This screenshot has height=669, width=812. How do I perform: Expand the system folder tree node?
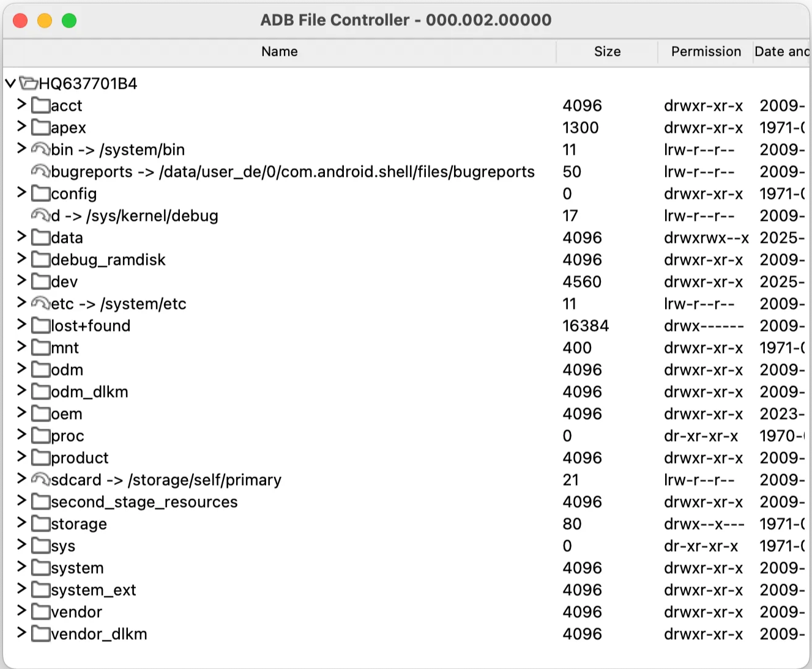click(x=21, y=567)
